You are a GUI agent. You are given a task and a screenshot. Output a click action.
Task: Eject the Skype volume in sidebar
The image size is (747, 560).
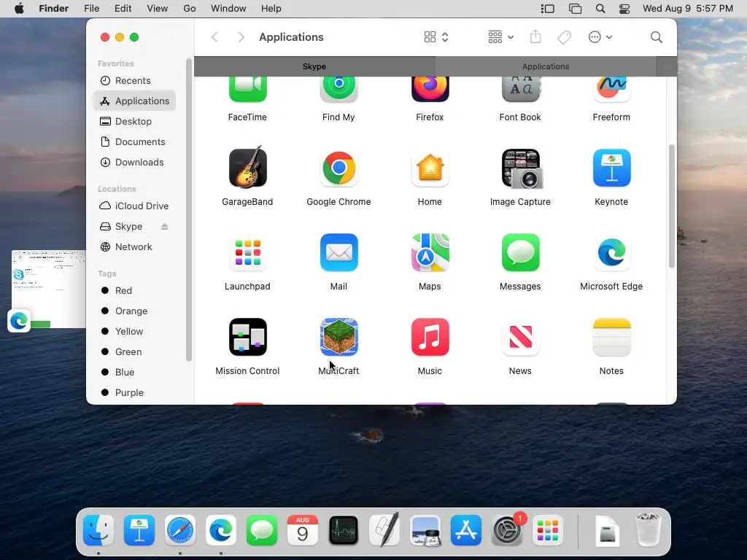(164, 227)
